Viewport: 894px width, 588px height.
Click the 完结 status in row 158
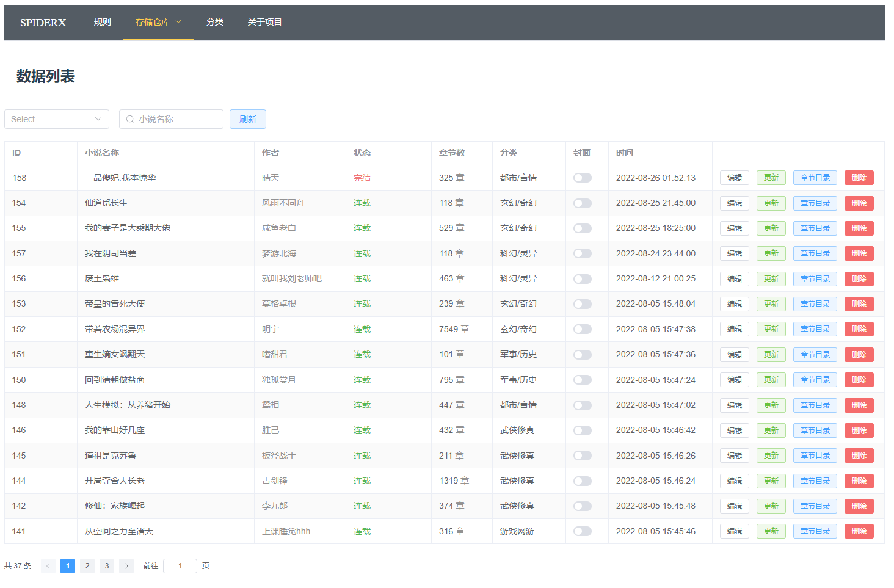[x=362, y=178]
